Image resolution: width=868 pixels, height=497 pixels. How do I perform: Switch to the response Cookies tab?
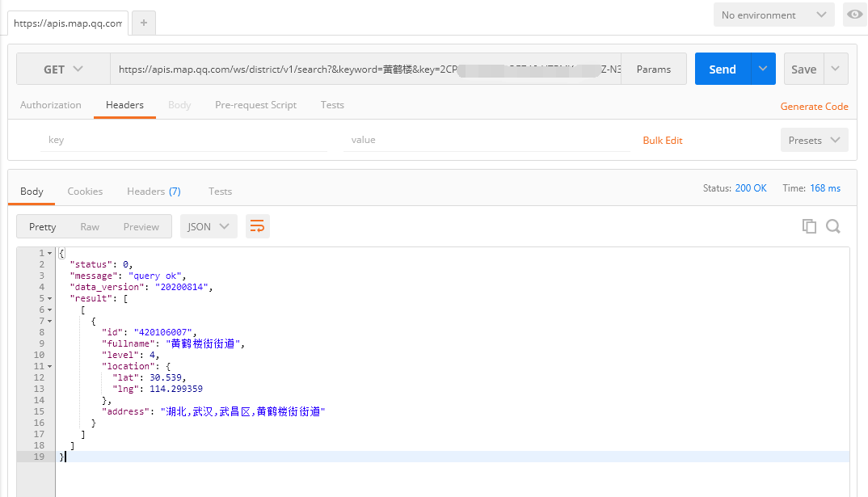click(85, 192)
